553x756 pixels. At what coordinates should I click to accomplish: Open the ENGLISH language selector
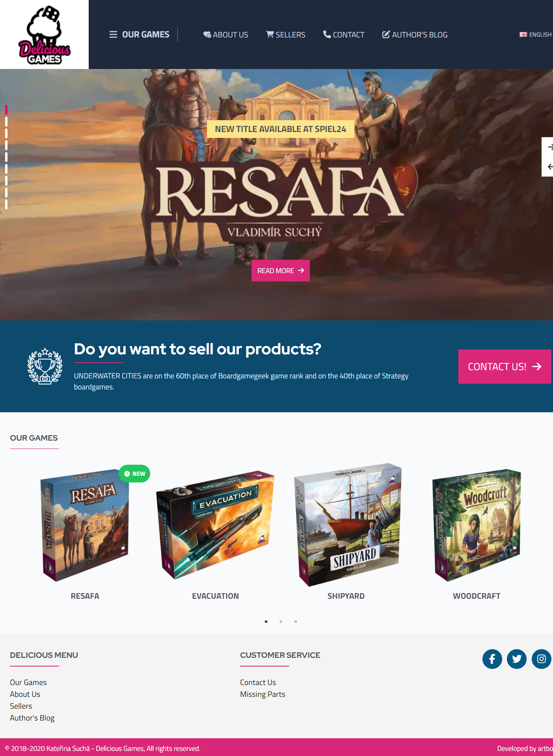[x=536, y=35]
